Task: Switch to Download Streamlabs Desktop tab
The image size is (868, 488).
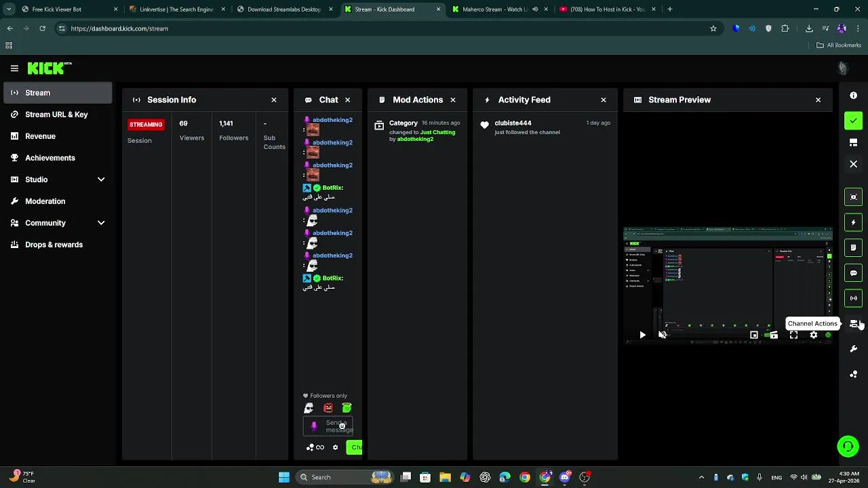Action: tap(284, 9)
